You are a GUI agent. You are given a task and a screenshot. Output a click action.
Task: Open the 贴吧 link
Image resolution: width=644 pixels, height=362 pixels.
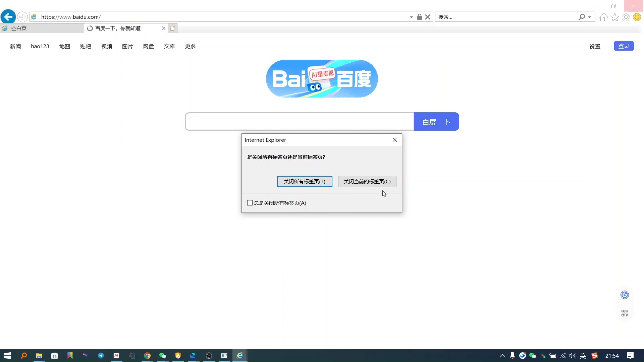click(x=86, y=46)
